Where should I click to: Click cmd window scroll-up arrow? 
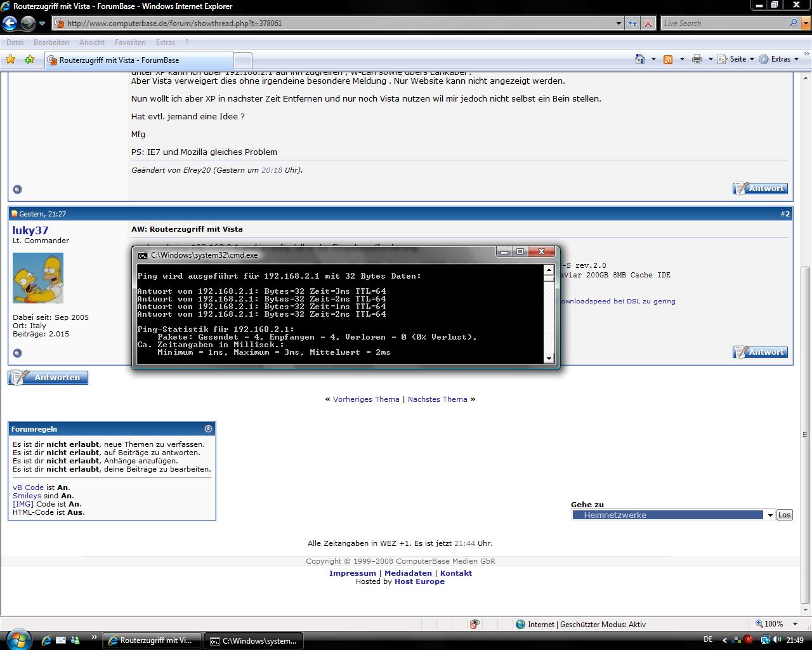coord(549,270)
